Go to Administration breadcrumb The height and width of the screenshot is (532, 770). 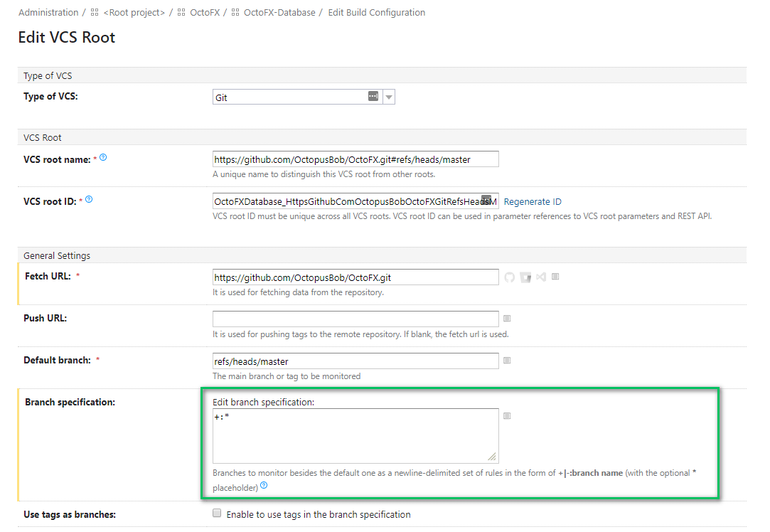(x=48, y=13)
